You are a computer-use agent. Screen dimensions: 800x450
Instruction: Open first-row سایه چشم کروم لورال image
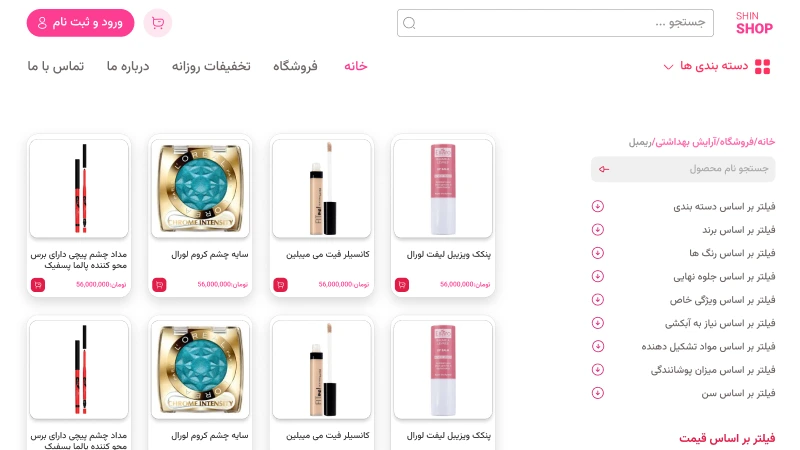tap(201, 188)
